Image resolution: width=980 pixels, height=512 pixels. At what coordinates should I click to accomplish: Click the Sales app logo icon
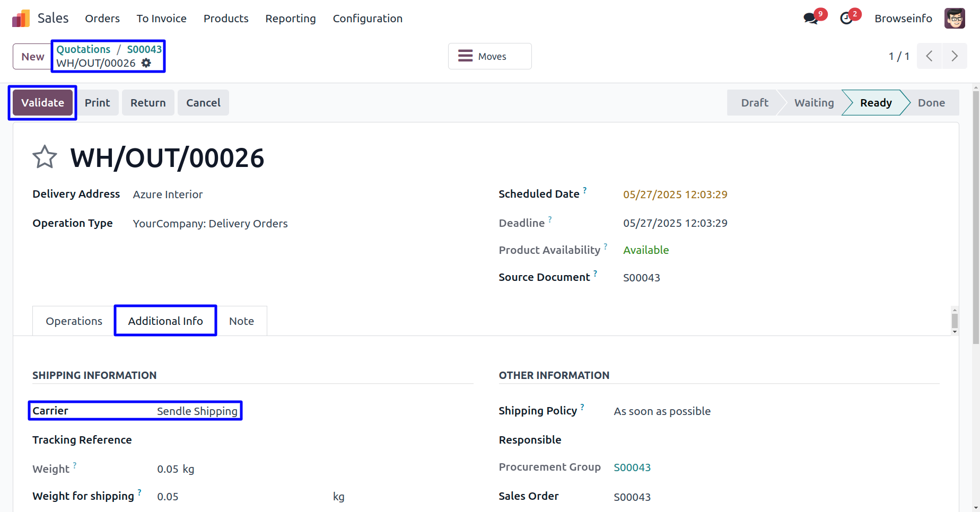[21, 19]
